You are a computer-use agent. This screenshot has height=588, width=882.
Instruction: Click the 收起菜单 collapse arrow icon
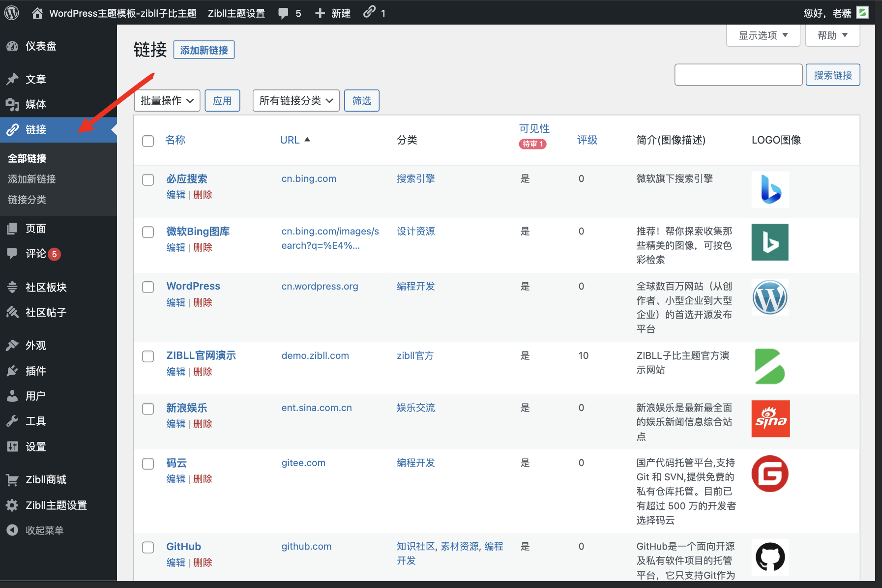pyautogui.click(x=12, y=530)
